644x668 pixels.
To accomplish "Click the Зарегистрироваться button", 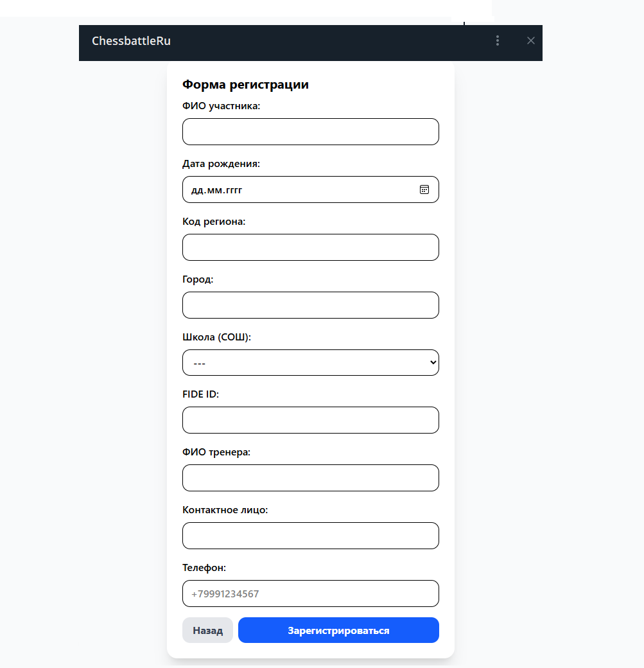I will tap(338, 630).
